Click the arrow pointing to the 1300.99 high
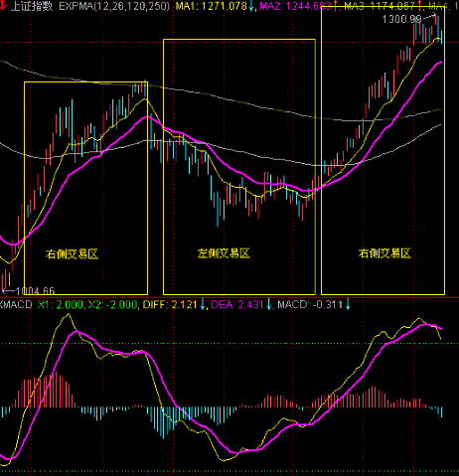459x476 pixels. tap(429, 16)
